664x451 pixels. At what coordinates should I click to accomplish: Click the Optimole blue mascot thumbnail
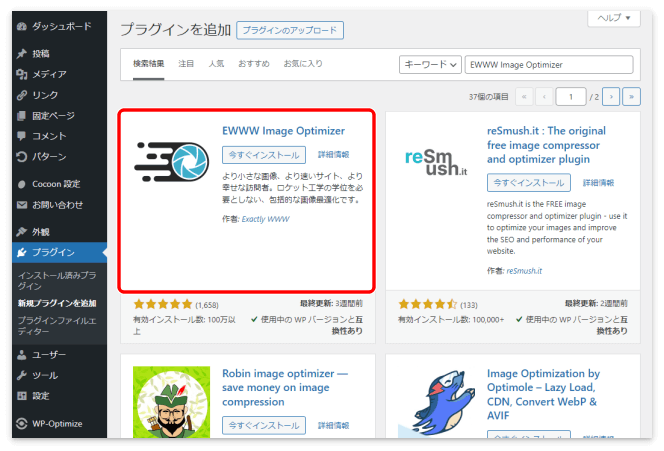[436, 402]
